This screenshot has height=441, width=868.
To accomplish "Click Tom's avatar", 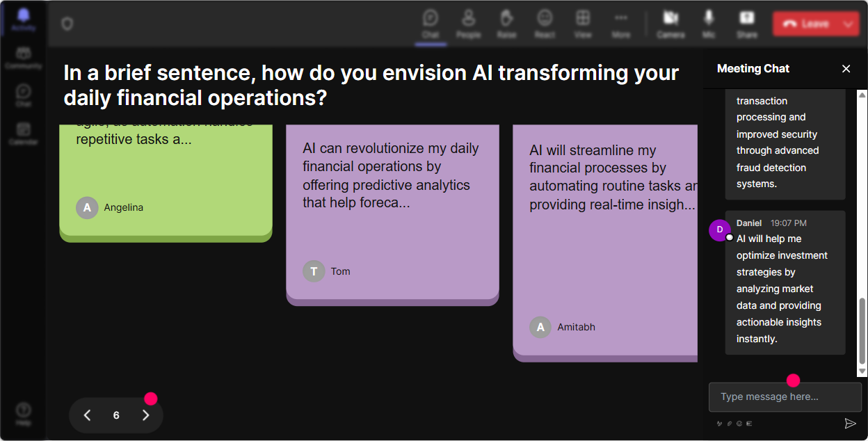I will coord(314,271).
